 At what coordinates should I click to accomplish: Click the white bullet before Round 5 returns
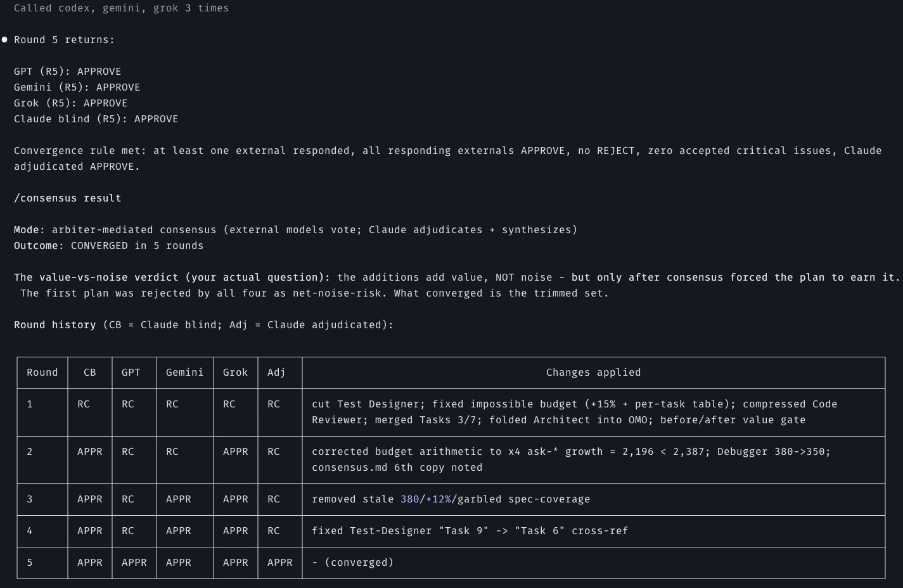click(4, 40)
